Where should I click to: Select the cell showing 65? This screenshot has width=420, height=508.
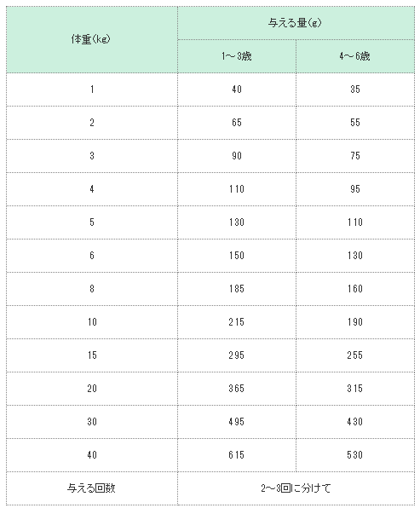tap(237, 123)
